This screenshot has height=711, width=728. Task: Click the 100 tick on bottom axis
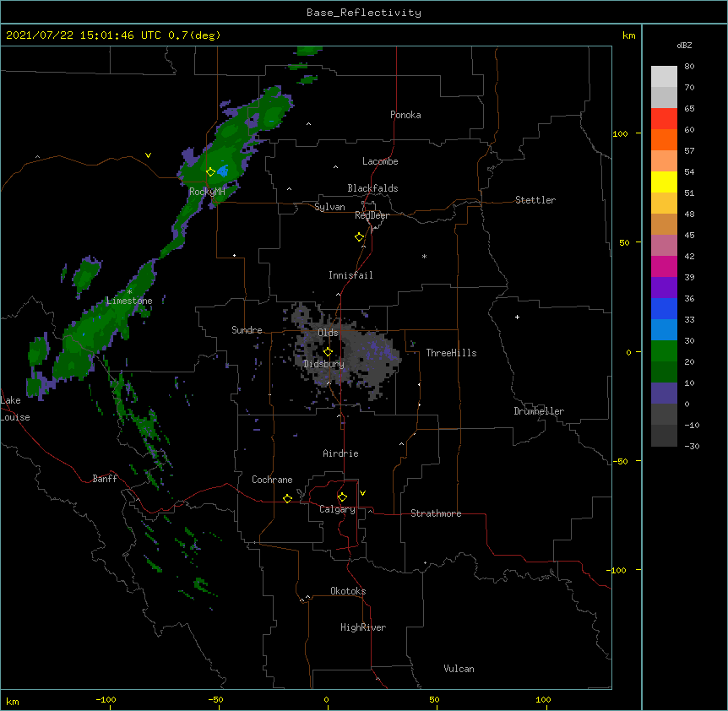(544, 699)
